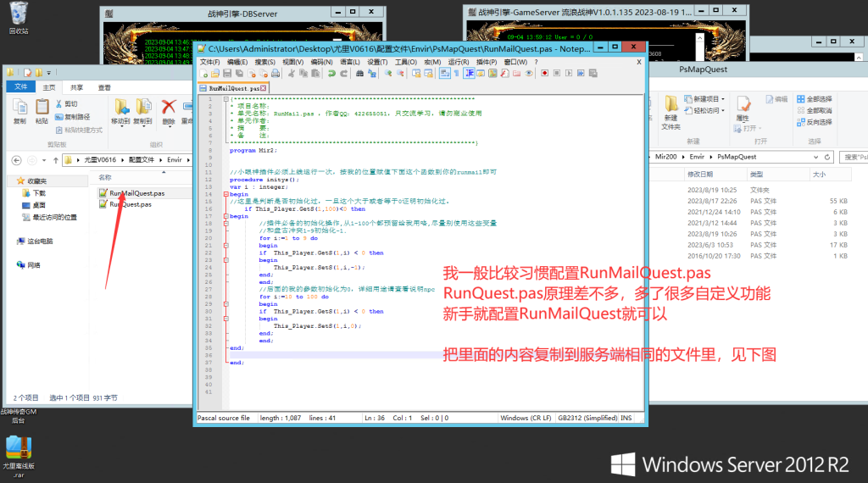Click the Save Recorded Macro icon
The image size is (868, 483).
[593, 73]
